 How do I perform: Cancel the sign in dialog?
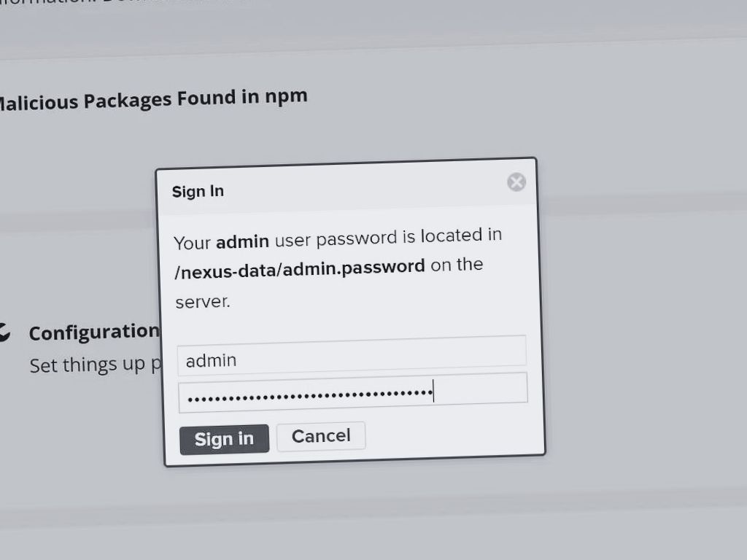[x=321, y=436]
